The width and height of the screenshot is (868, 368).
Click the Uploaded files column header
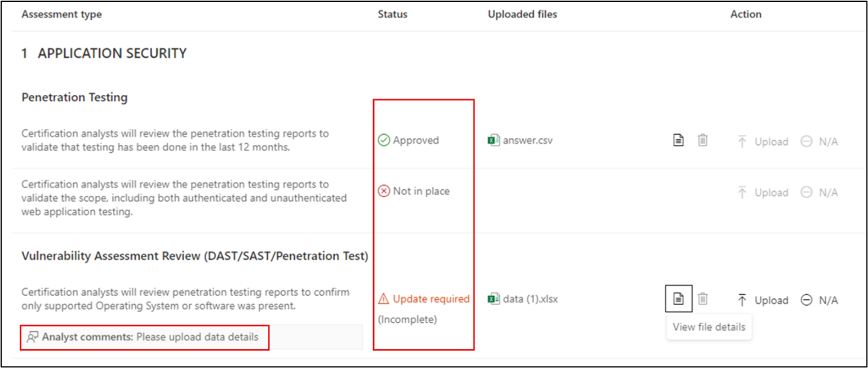[522, 14]
